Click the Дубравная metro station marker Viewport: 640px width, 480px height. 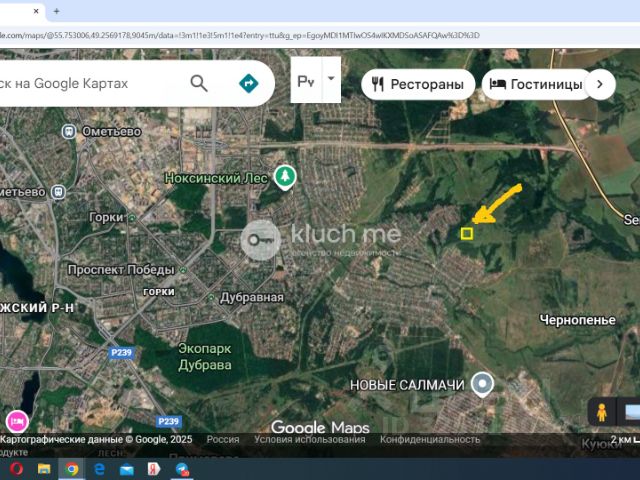(211, 298)
